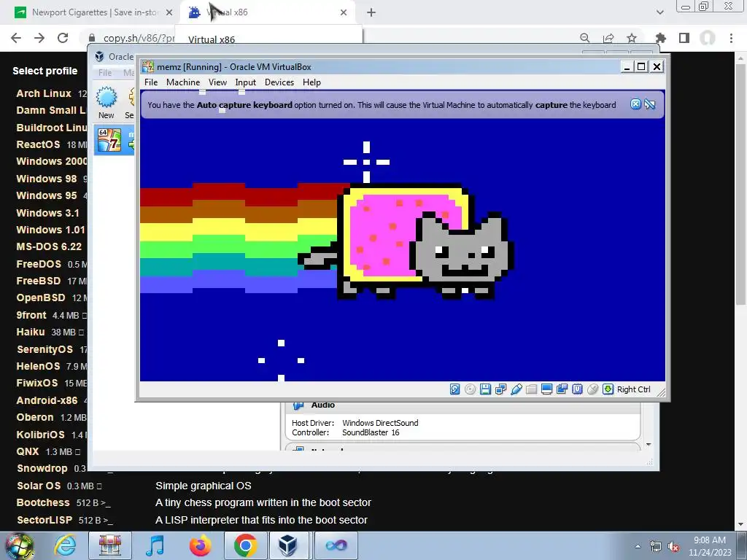Open Chrome profile avatar
The height and width of the screenshot is (560, 747).
pos(708,38)
